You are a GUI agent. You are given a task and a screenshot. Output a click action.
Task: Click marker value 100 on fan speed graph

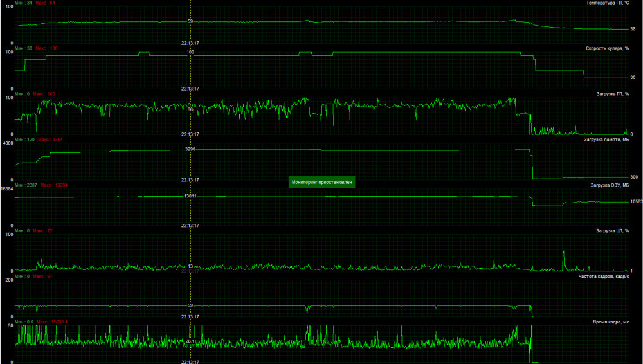click(190, 52)
